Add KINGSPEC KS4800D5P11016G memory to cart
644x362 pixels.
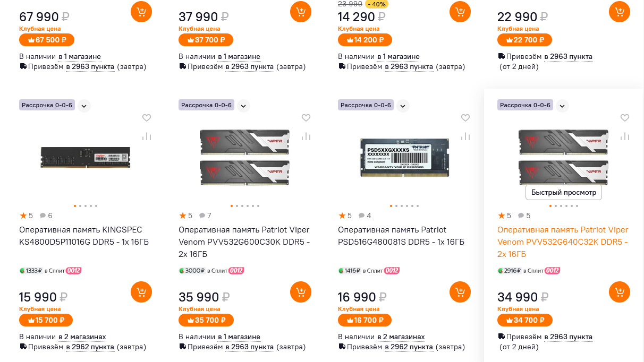[x=141, y=292]
